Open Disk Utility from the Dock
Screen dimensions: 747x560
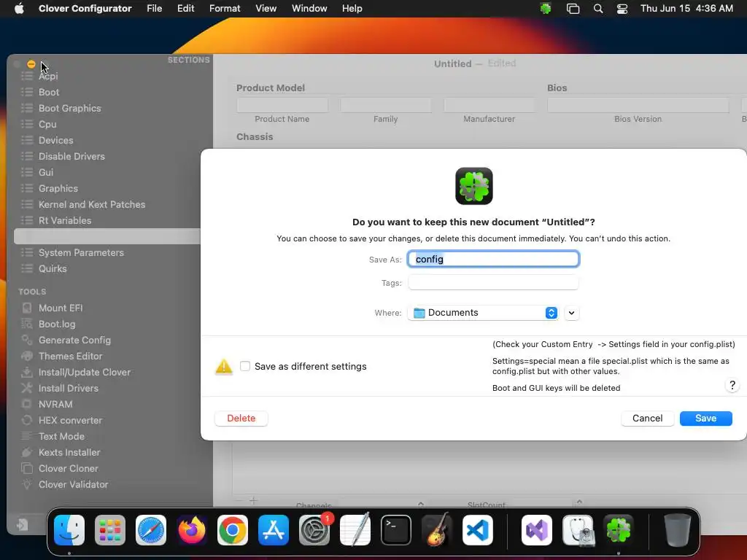pyautogui.click(x=578, y=530)
